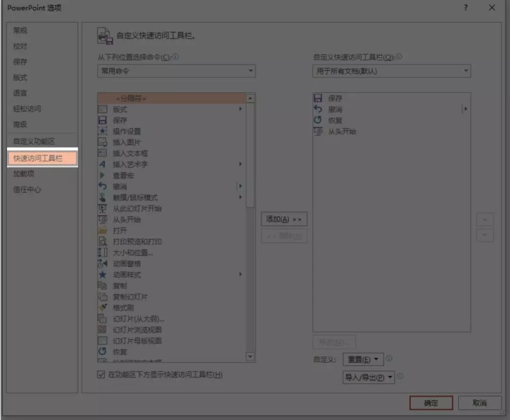Select 复制幻灯片 icon
The width and height of the screenshot is (510, 420).
coord(103,297)
